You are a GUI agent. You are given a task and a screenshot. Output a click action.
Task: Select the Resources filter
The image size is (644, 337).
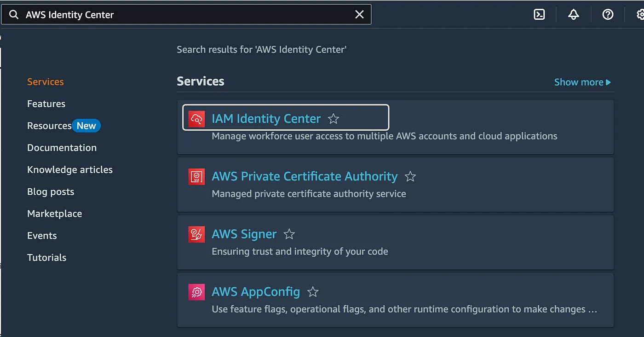pos(49,126)
